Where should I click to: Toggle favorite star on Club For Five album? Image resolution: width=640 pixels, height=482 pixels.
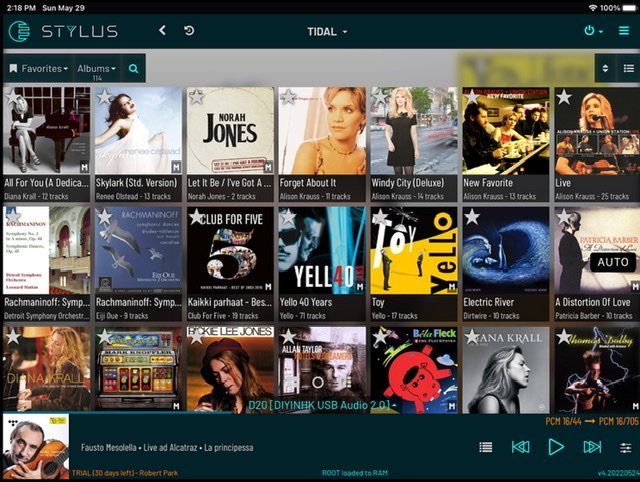click(x=197, y=217)
